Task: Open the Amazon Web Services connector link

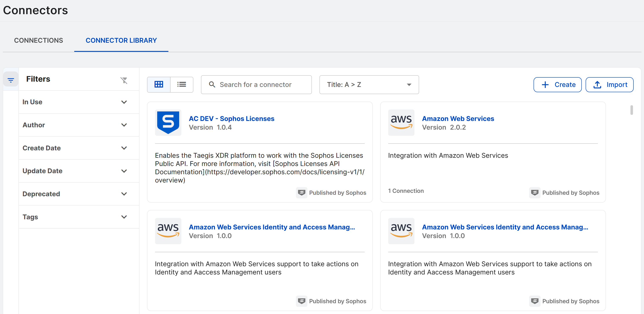Action: point(458,118)
